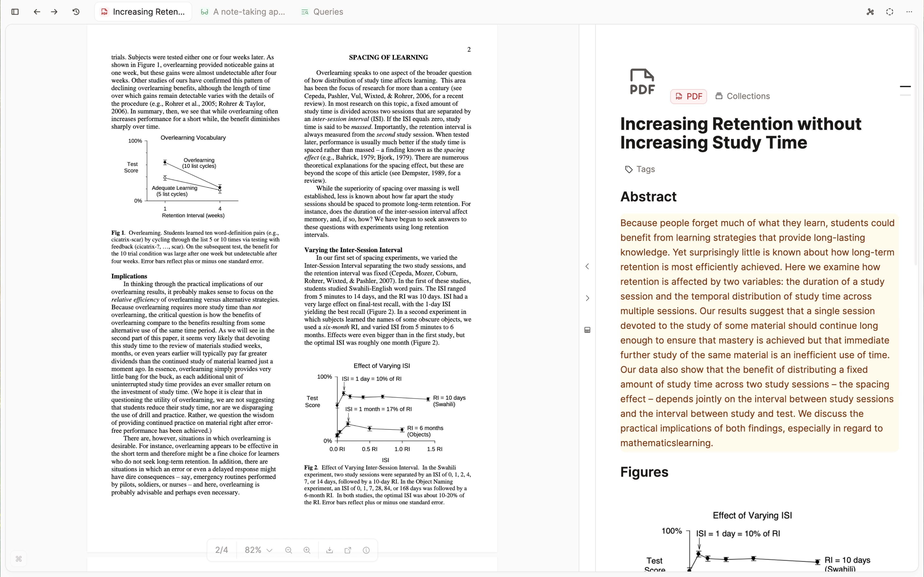924x577 pixels.
Task: Open PDF in external window
Action: 348,550
